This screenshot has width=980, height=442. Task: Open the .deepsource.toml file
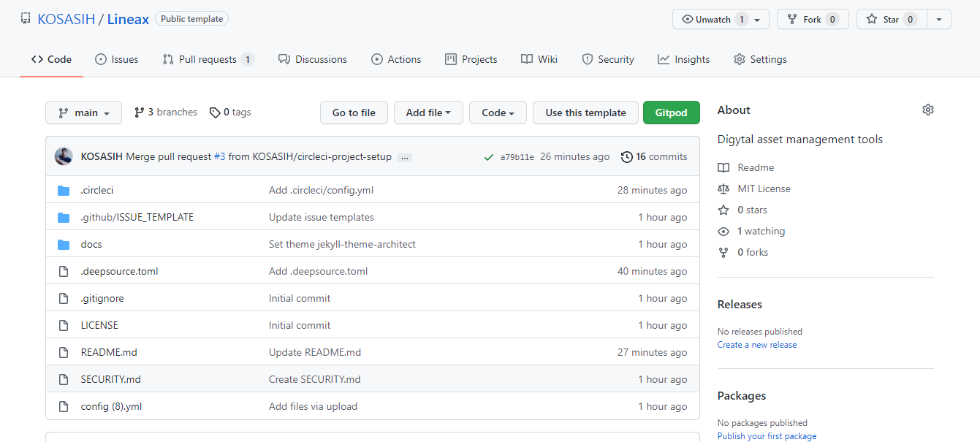[x=119, y=271]
